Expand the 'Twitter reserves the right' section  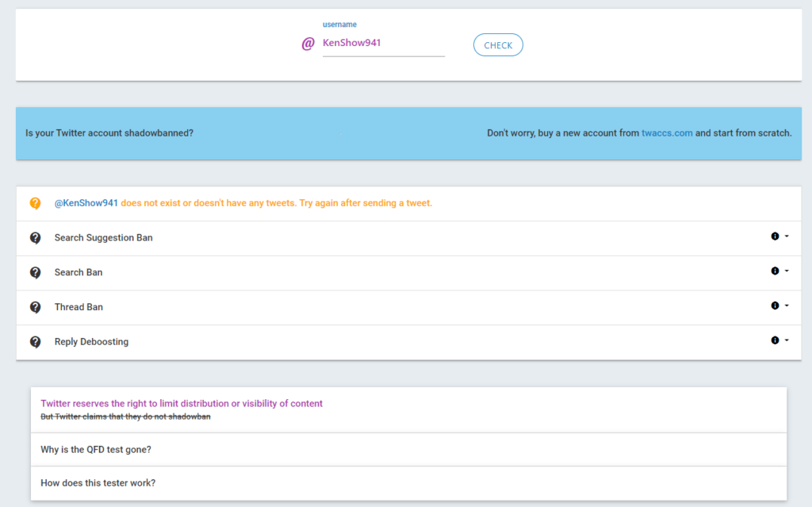pos(408,409)
